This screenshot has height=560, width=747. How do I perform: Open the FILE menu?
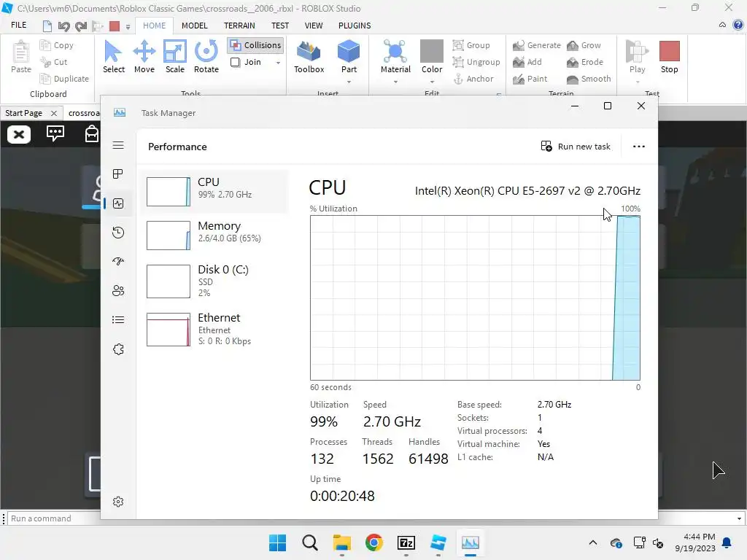18,25
